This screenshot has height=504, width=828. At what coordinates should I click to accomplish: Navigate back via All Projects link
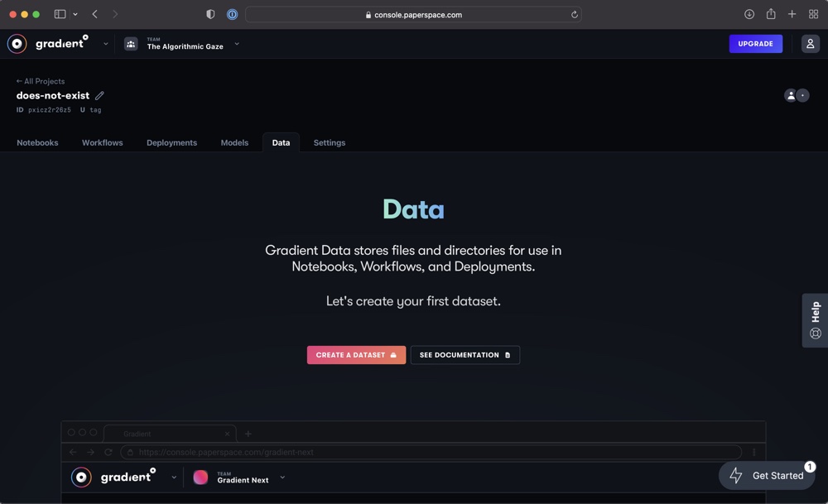[40, 81]
